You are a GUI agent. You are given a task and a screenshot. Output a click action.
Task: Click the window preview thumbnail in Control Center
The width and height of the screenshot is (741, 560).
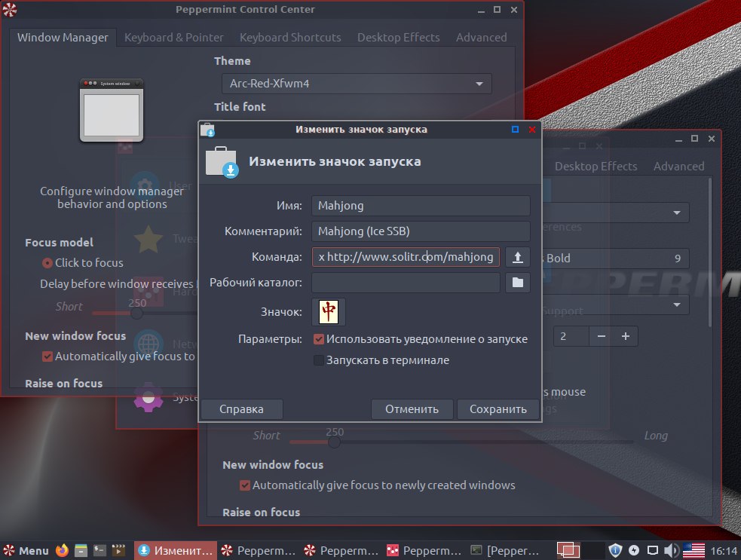[112, 110]
